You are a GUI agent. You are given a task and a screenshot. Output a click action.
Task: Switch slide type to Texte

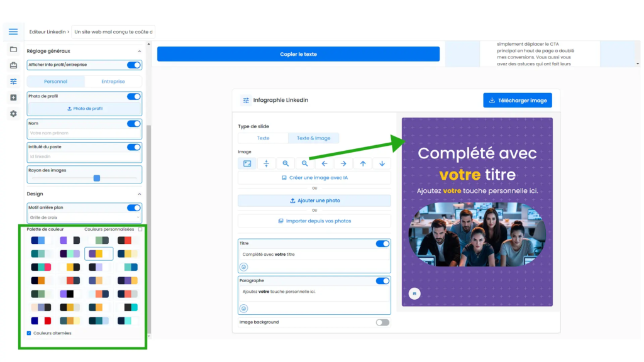264,138
